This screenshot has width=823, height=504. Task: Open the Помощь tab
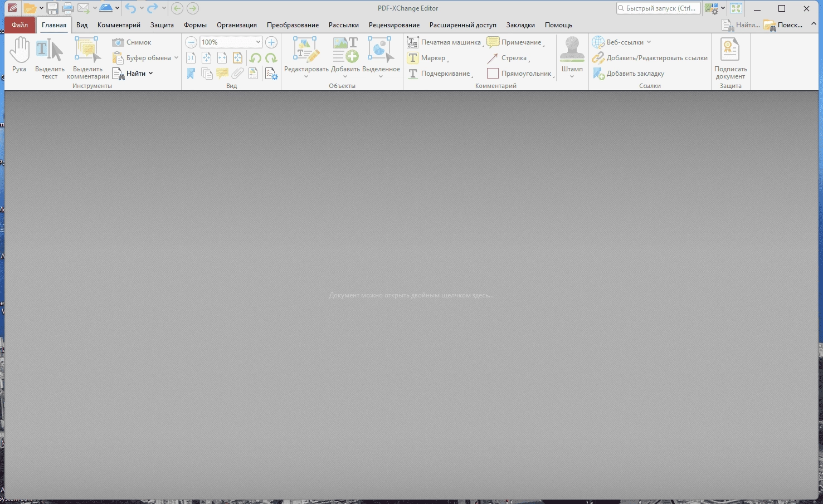pyautogui.click(x=558, y=25)
